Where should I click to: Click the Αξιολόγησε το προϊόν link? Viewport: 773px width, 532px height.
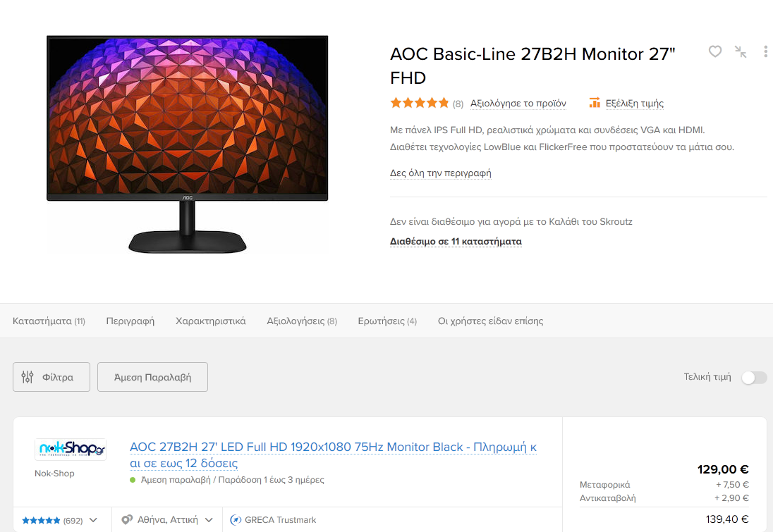[x=518, y=103]
